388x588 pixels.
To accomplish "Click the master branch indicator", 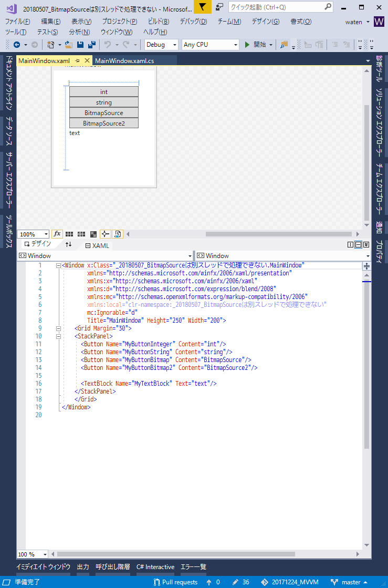I will tap(350, 582).
